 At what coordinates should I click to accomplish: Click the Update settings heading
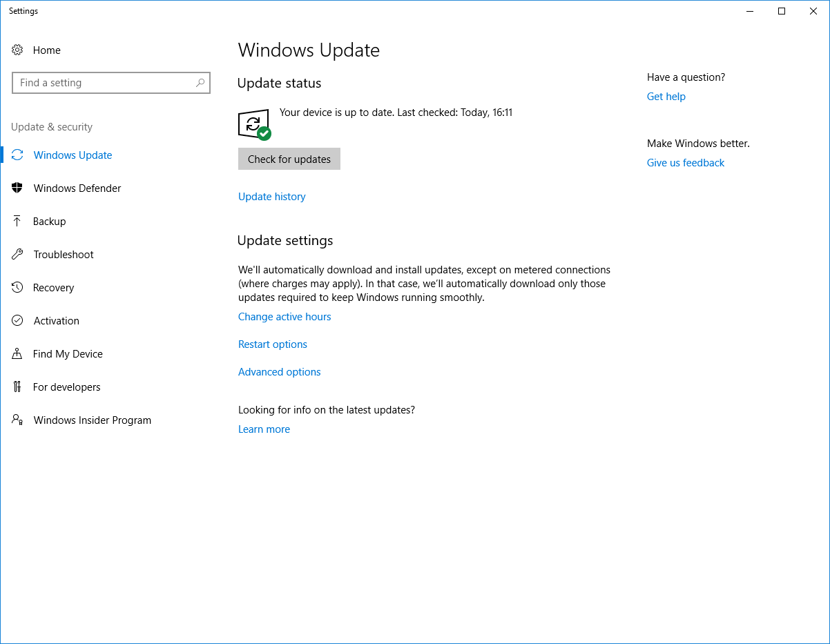tap(285, 240)
